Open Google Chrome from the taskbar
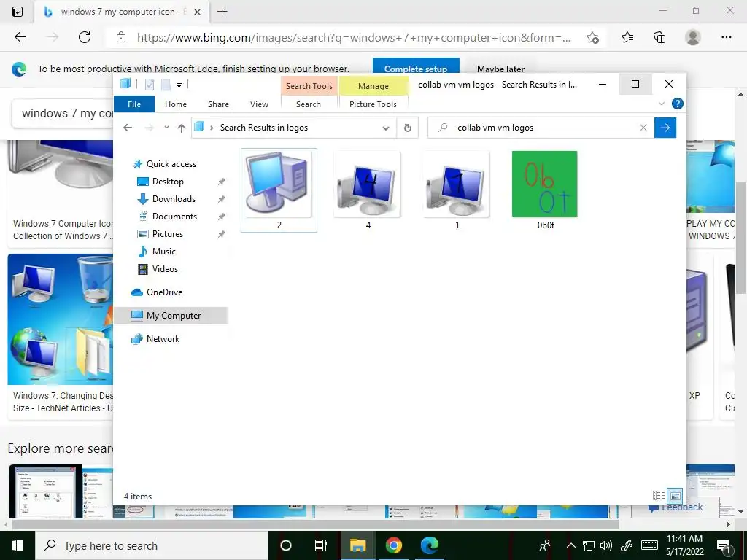The width and height of the screenshot is (747, 560). pos(393,545)
